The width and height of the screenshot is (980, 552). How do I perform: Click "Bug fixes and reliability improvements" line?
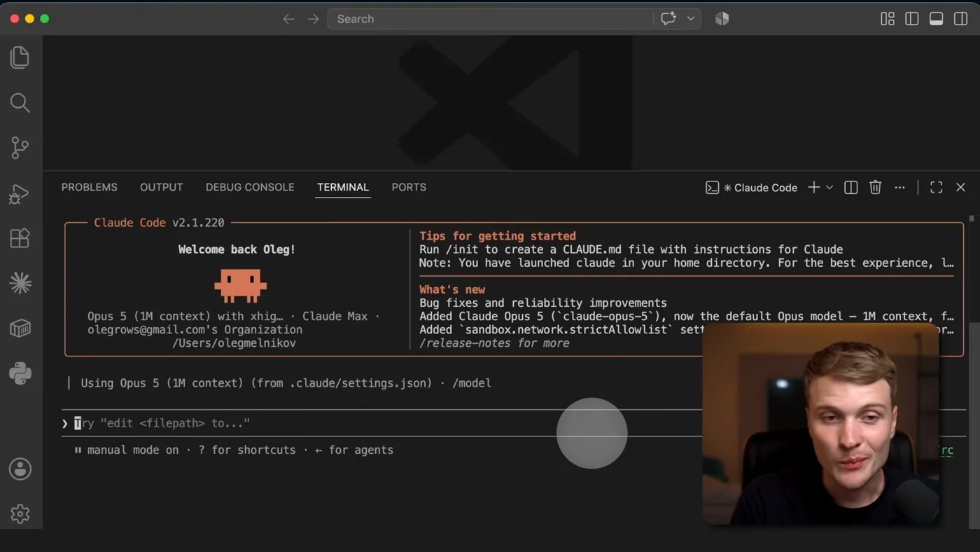click(543, 303)
